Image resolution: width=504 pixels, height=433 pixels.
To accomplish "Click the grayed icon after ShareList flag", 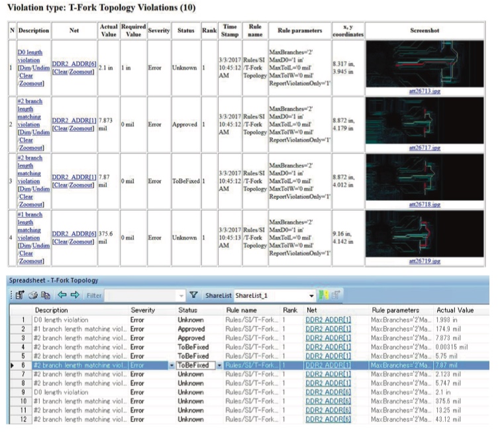I will click(x=336, y=295).
